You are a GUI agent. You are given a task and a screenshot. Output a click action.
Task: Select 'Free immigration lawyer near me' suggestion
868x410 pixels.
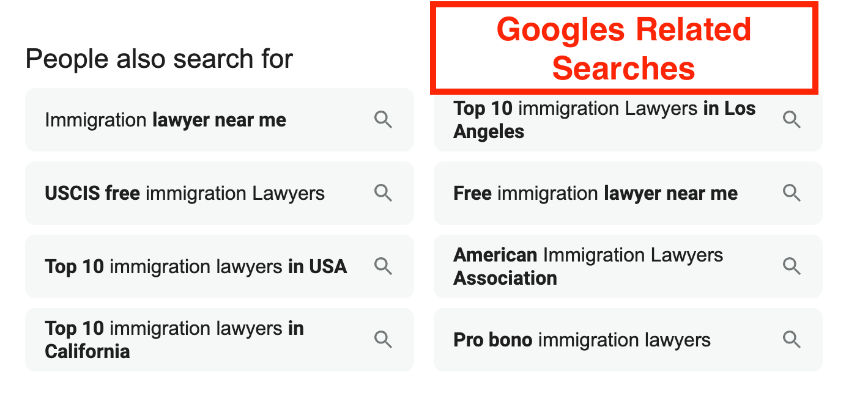click(595, 193)
